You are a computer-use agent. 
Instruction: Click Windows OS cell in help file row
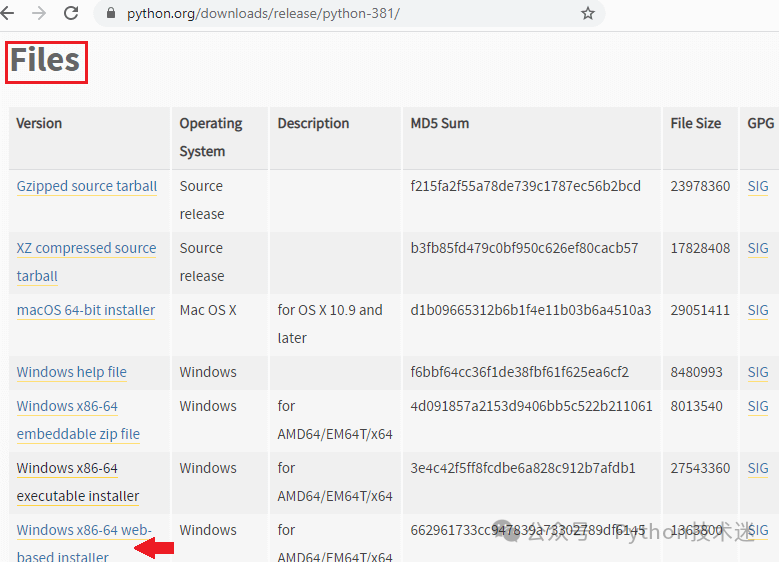(x=208, y=372)
